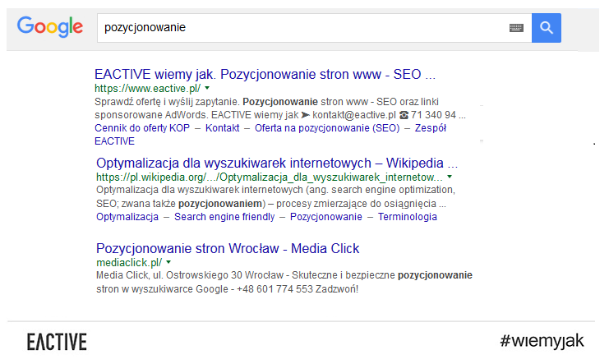
Task: Open the Optymalizacja sitelink under Wikipedia
Action: click(127, 216)
